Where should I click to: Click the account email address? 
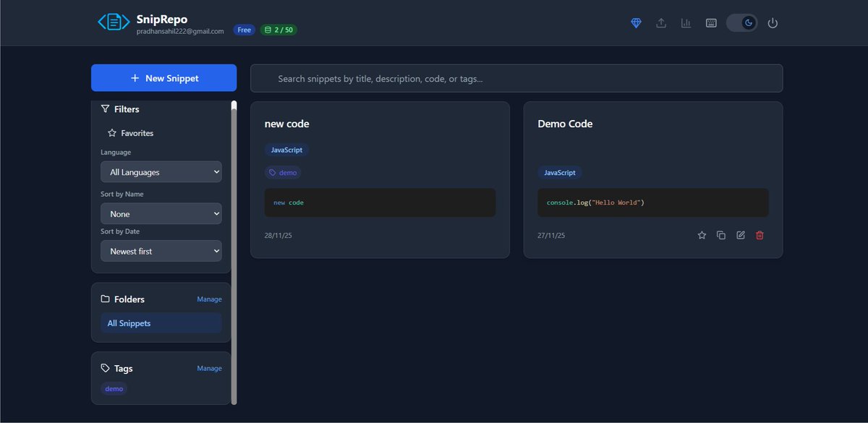pos(180,31)
